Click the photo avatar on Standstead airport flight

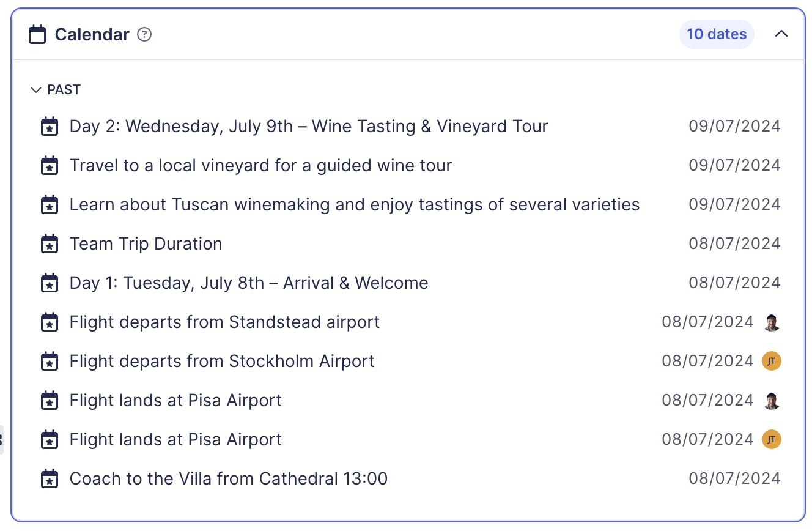771,322
